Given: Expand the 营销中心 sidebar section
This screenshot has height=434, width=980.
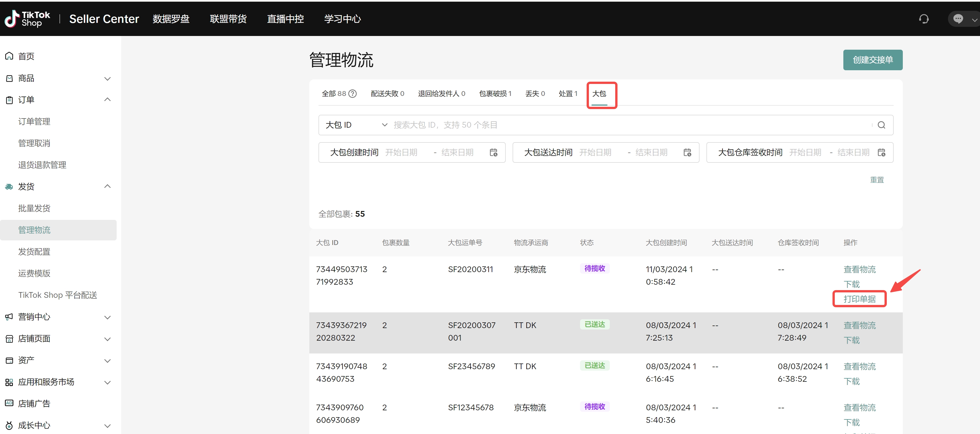Looking at the screenshot, I should pyautogui.click(x=107, y=317).
